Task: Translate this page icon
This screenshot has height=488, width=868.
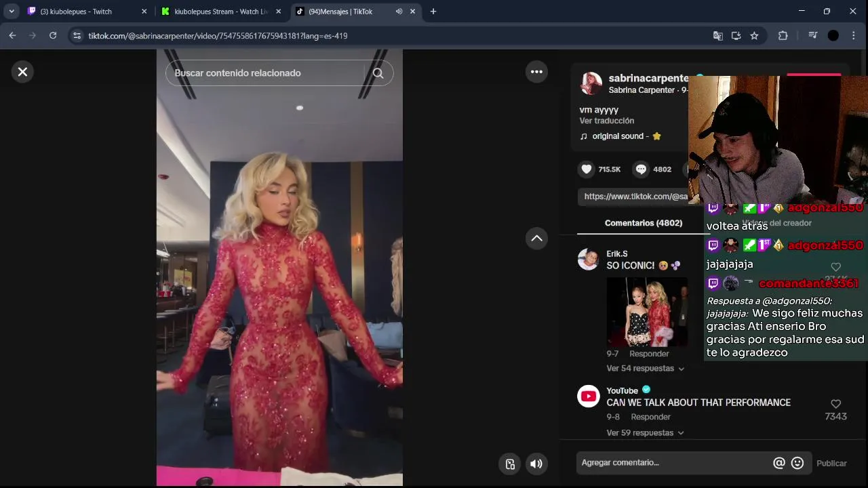Action: pyautogui.click(x=717, y=36)
